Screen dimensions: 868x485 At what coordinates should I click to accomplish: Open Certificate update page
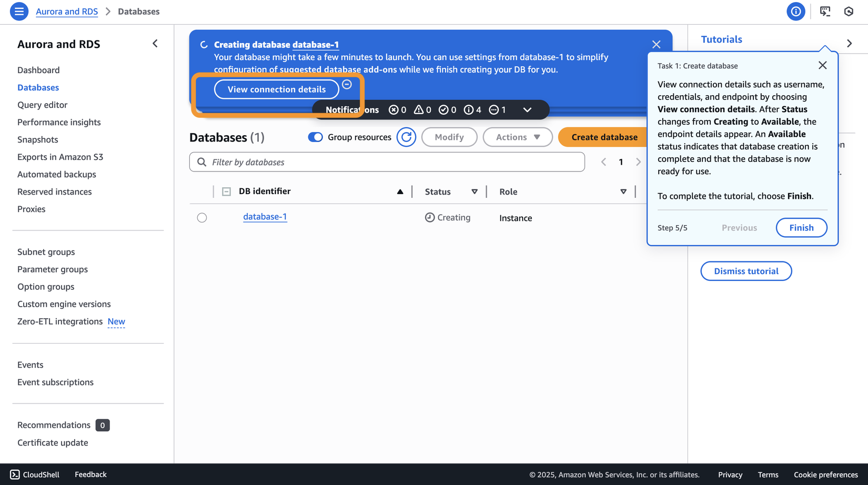(x=53, y=443)
